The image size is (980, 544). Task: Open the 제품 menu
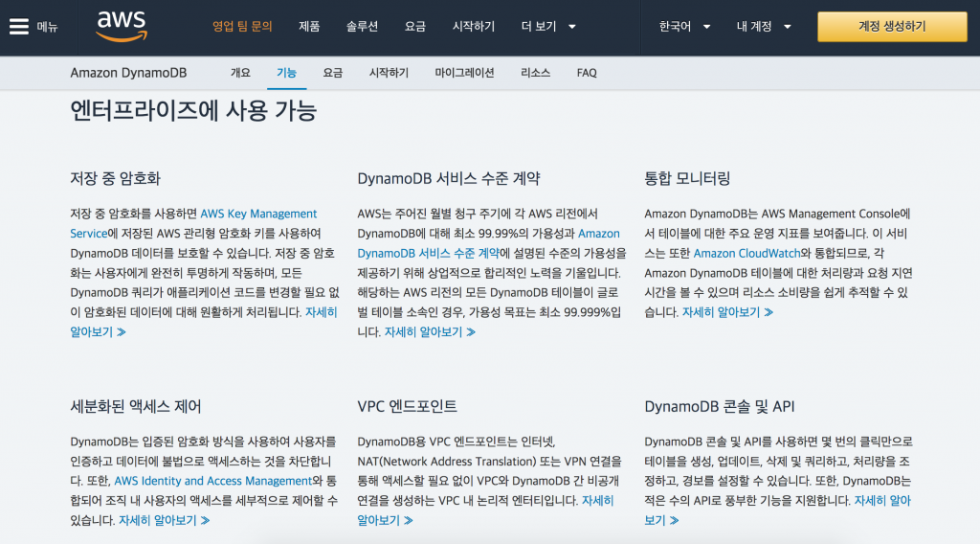tap(309, 26)
